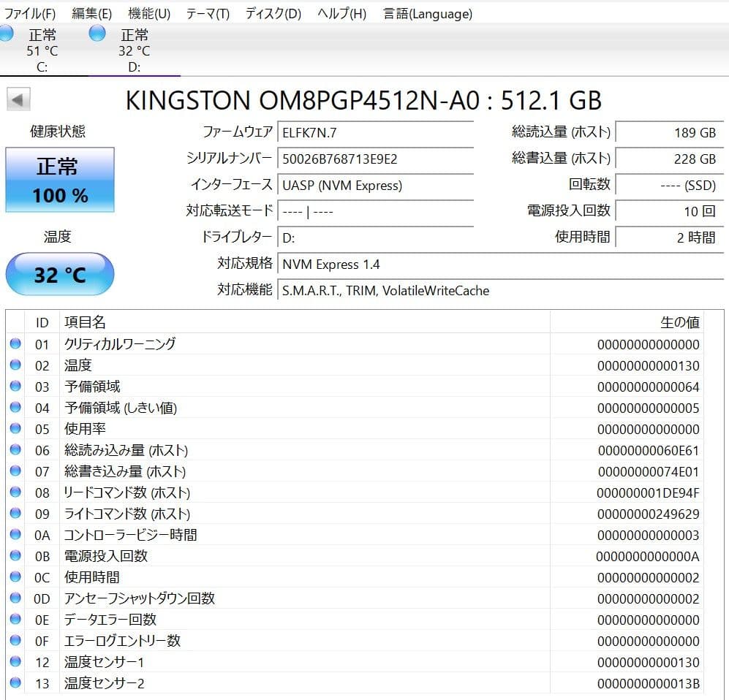The image size is (729, 700).
Task: Click the 総書込量 value 228 GB
Action: (670, 159)
